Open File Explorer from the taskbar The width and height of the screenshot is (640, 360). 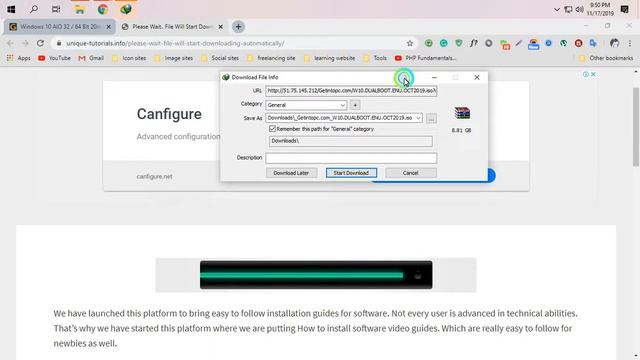click(x=79, y=9)
